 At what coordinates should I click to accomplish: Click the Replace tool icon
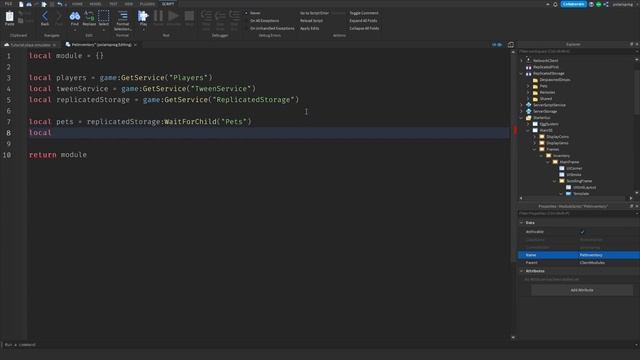click(x=89, y=16)
